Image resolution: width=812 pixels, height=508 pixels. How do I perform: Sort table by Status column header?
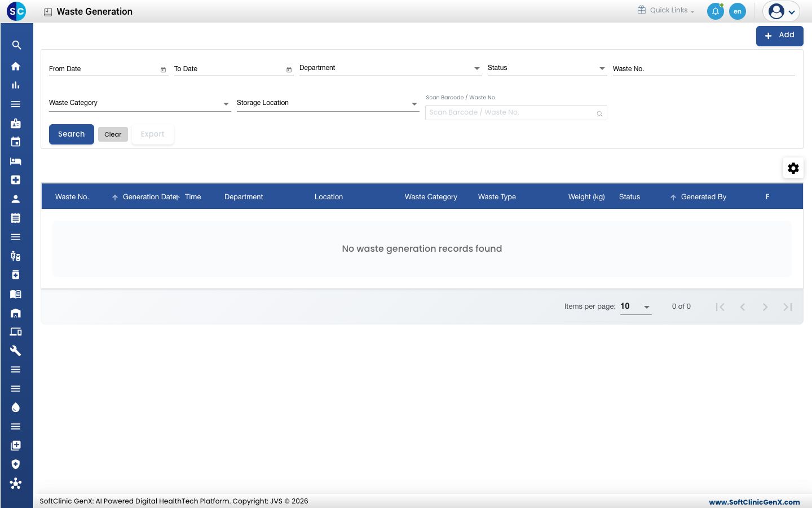point(630,197)
